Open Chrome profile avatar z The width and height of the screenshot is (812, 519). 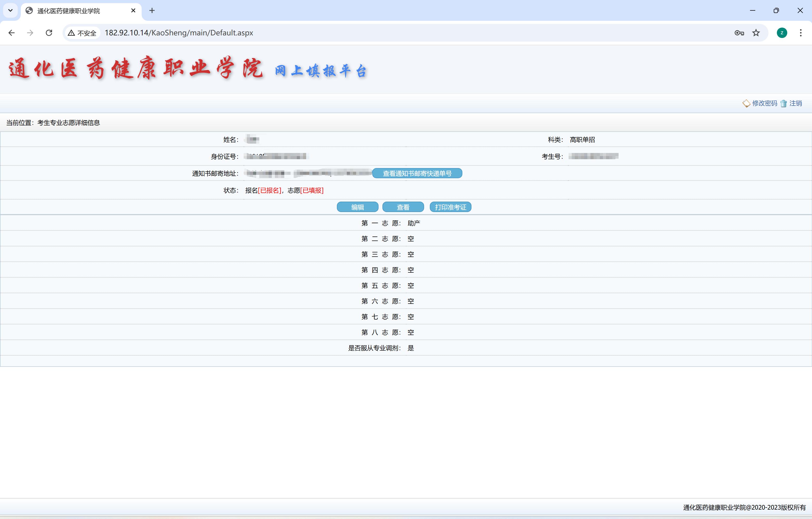tap(782, 33)
